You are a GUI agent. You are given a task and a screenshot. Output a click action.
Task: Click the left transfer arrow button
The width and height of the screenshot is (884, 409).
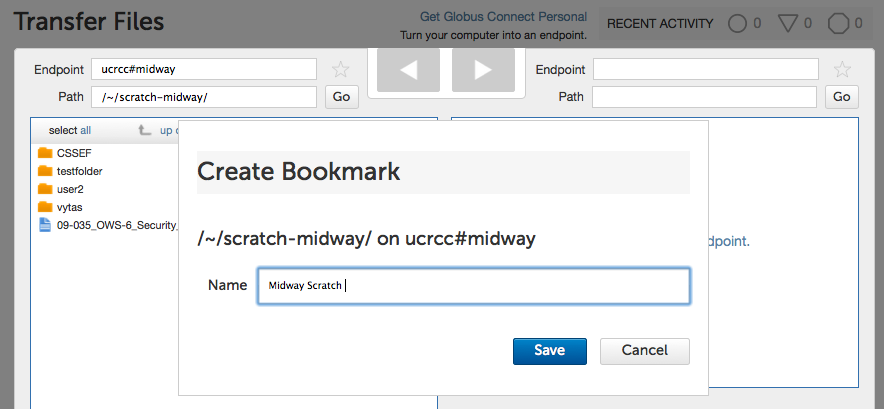point(408,70)
